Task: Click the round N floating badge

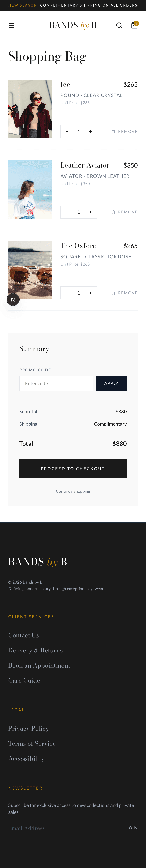Action: click(x=13, y=299)
